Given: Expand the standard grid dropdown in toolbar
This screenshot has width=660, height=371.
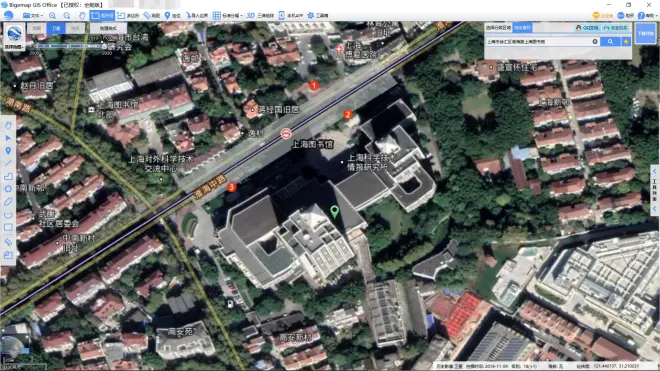Looking at the screenshot, I should pyautogui.click(x=227, y=16).
